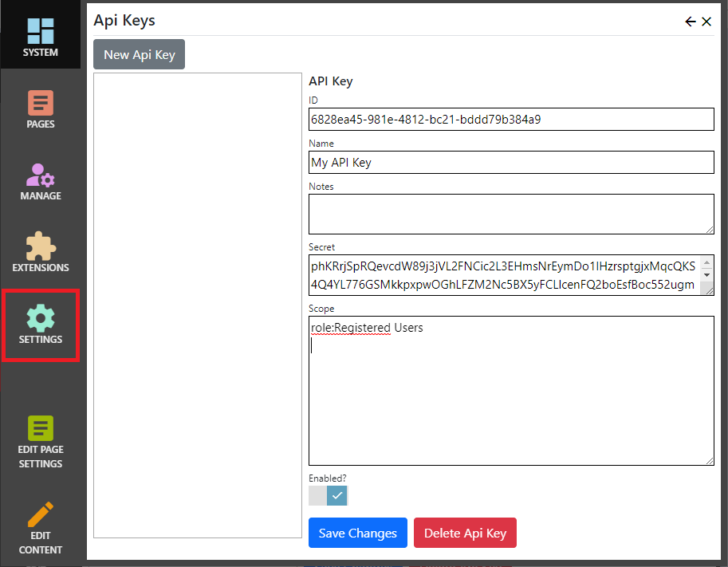Toggle the Enabled switch
Screen dimensions: 728x567
pyautogui.click(x=329, y=495)
